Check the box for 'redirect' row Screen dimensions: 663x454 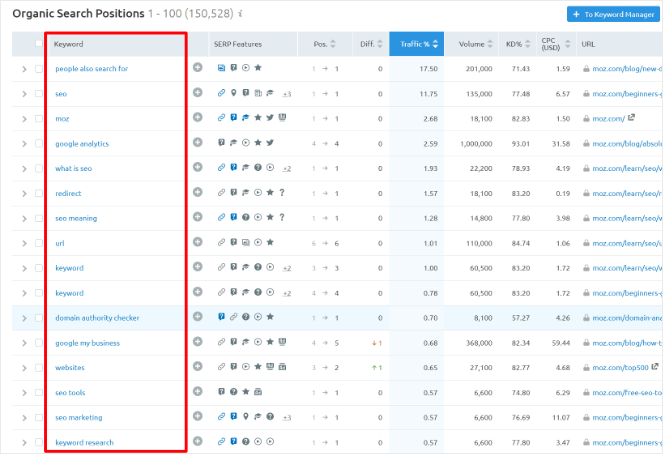(39, 193)
